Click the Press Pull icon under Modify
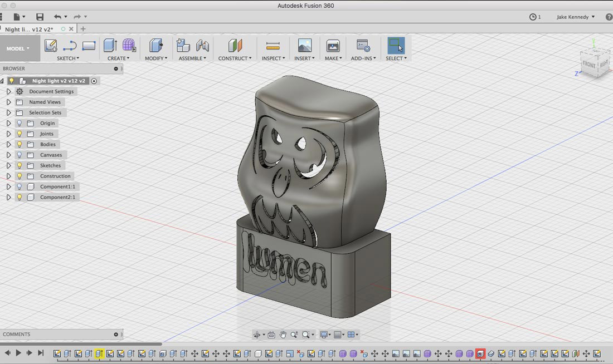The width and height of the screenshot is (613, 364). (155, 46)
